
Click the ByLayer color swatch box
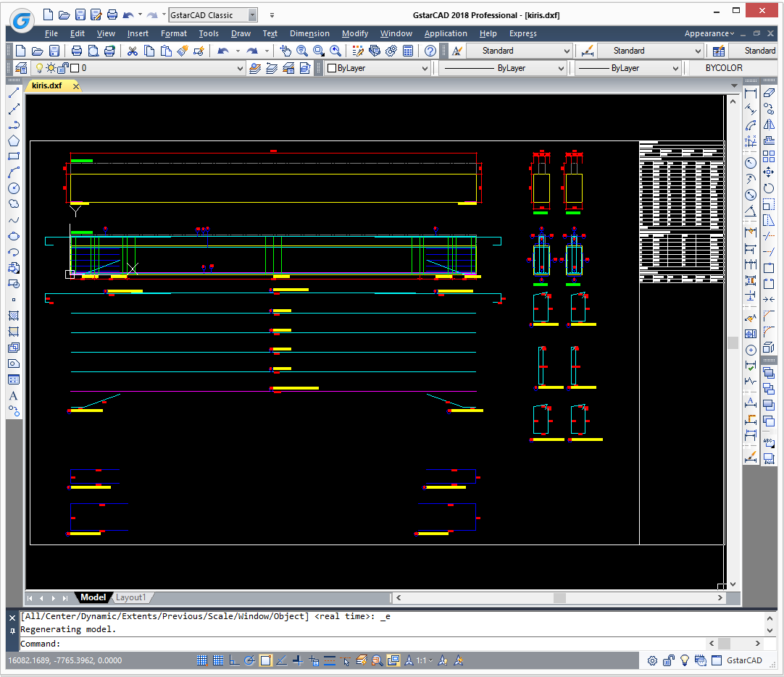[x=332, y=69]
